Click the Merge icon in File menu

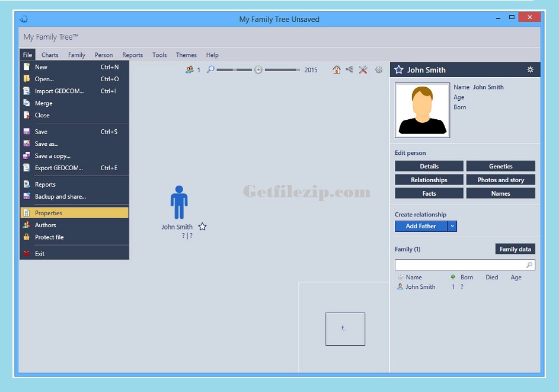point(27,103)
